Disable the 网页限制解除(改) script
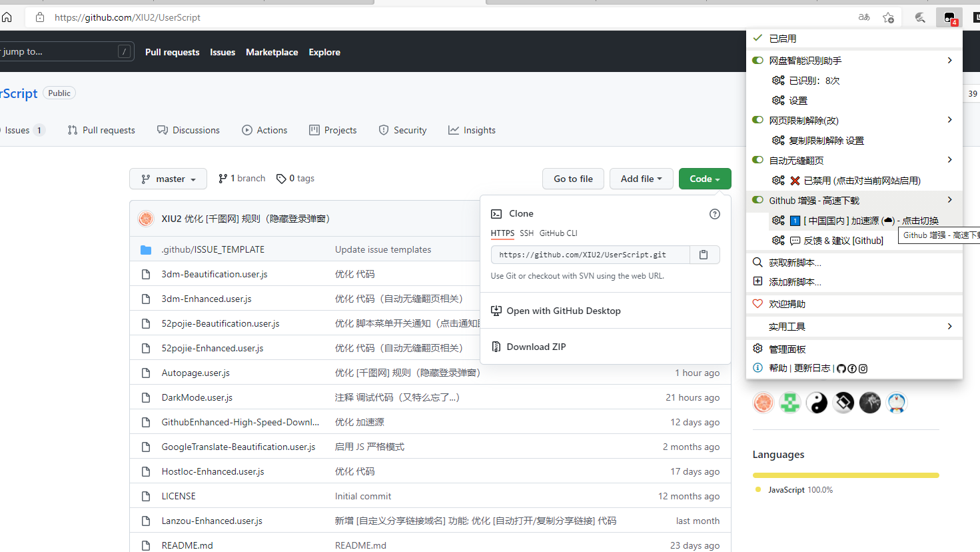 (x=757, y=119)
